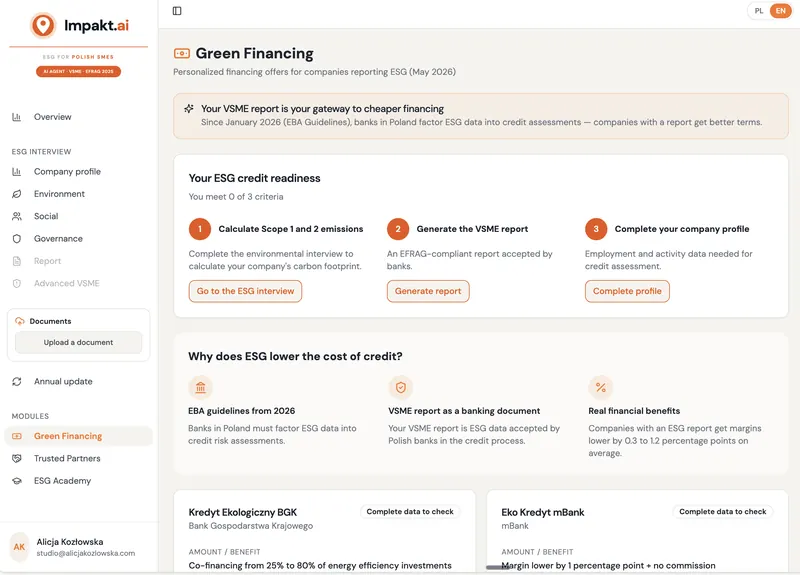This screenshot has height=575, width=800.
Task: Click the bank building icon for EBA guidelines
Action: pos(201,387)
